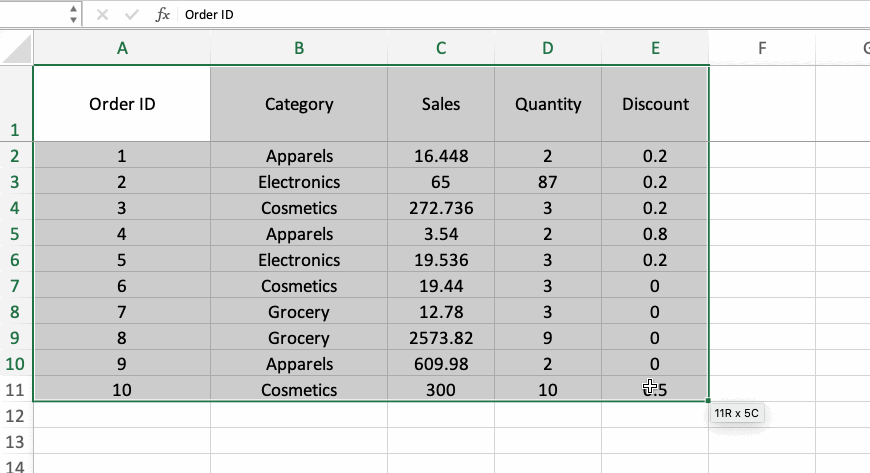The width and height of the screenshot is (870, 473).
Task: Click the Quantity cell showing 87
Action: [548, 182]
